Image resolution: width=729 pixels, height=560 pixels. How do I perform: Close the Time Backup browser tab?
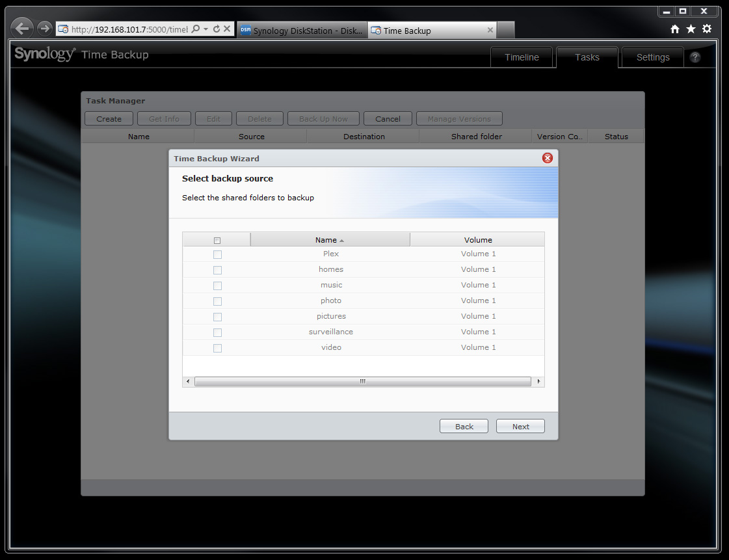point(490,30)
